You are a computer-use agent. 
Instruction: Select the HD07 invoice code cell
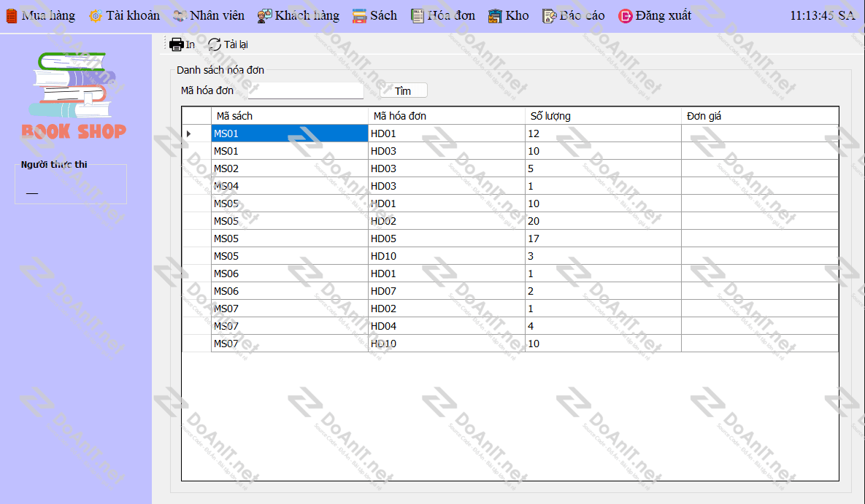point(446,291)
